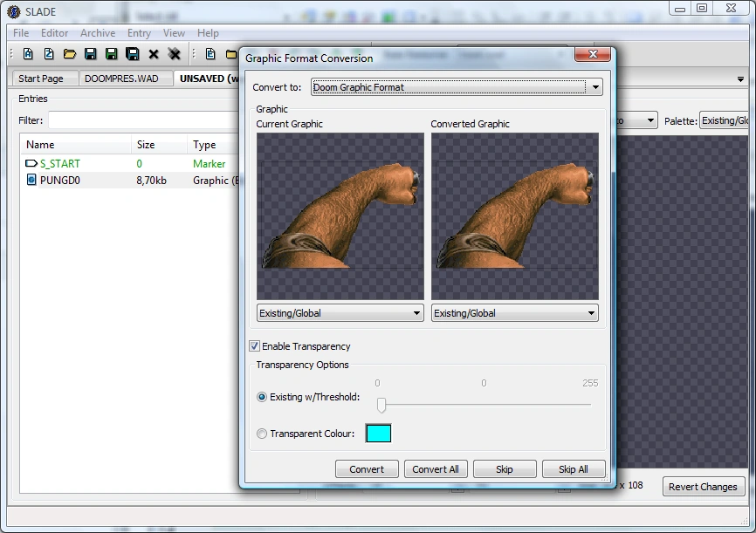Expand the tab list arrow at right
Viewport: 756px width, 533px height.
point(740,79)
